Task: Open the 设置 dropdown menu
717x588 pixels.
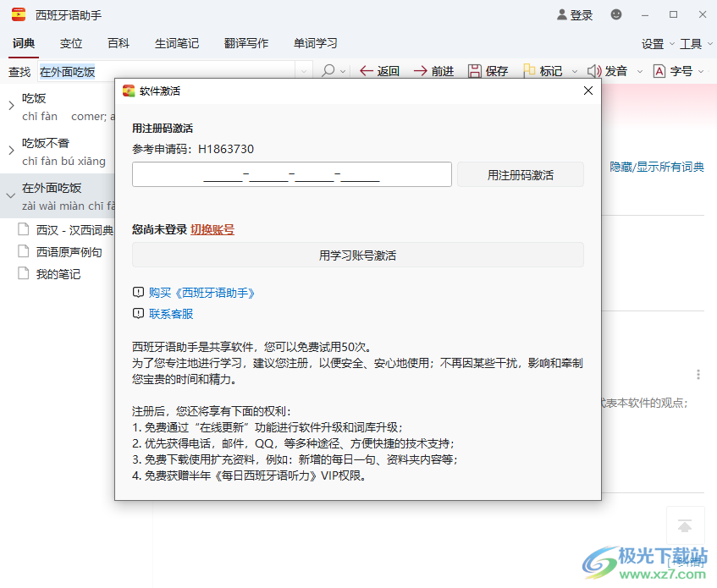Action: [658, 44]
